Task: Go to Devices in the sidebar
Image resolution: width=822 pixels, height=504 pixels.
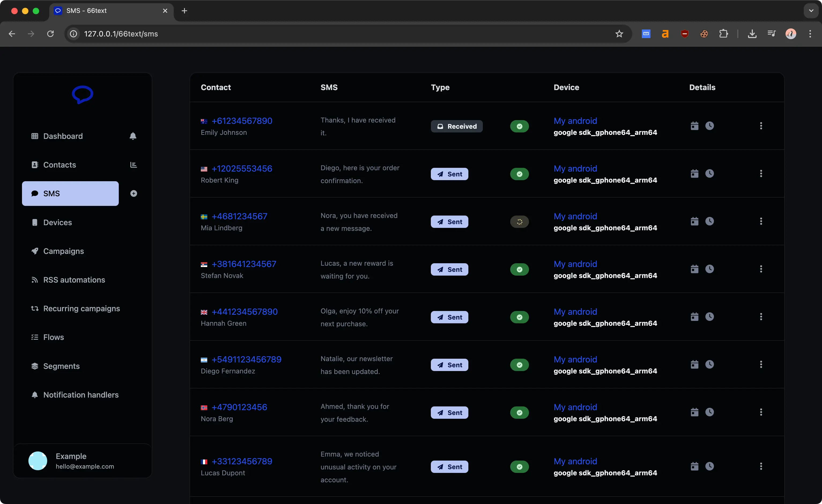Action: 57,223
